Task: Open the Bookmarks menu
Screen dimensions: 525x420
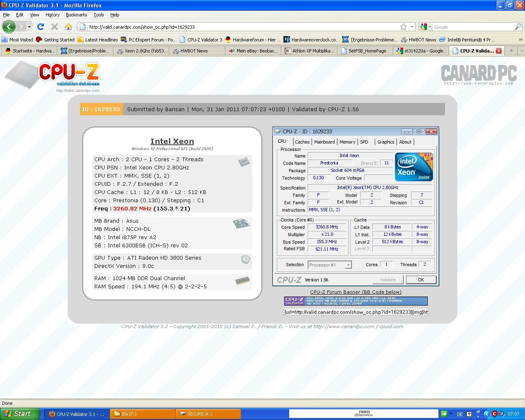Action: click(76, 15)
